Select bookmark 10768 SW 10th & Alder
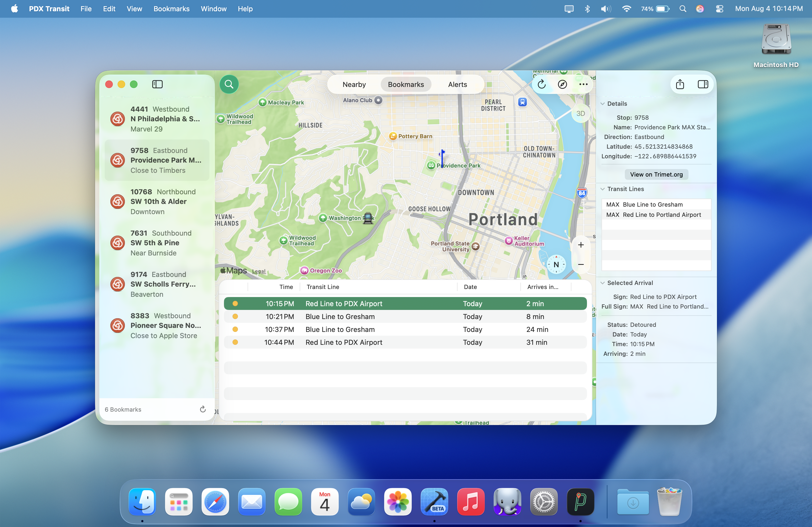812x527 pixels. tap(157, 202)
